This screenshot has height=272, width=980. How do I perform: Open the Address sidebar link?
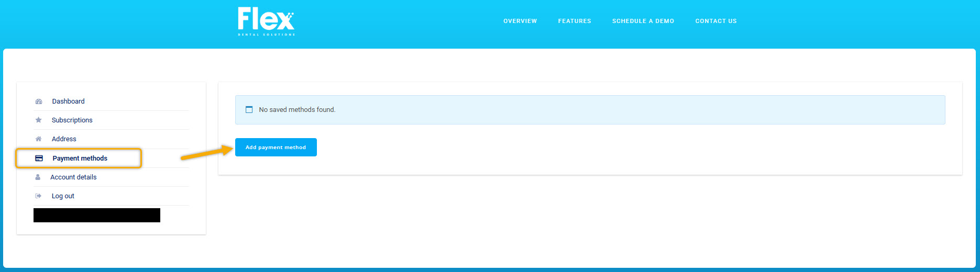[x=64, y=139]
